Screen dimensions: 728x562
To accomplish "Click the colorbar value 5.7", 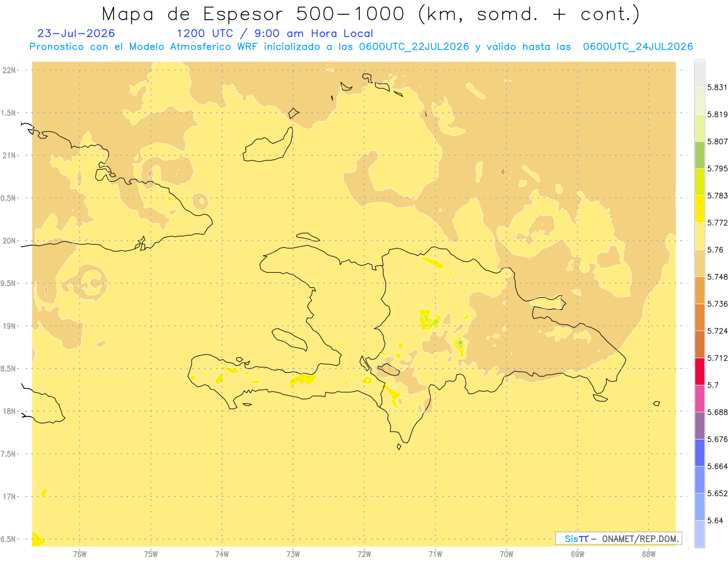I will click(713, 385).
